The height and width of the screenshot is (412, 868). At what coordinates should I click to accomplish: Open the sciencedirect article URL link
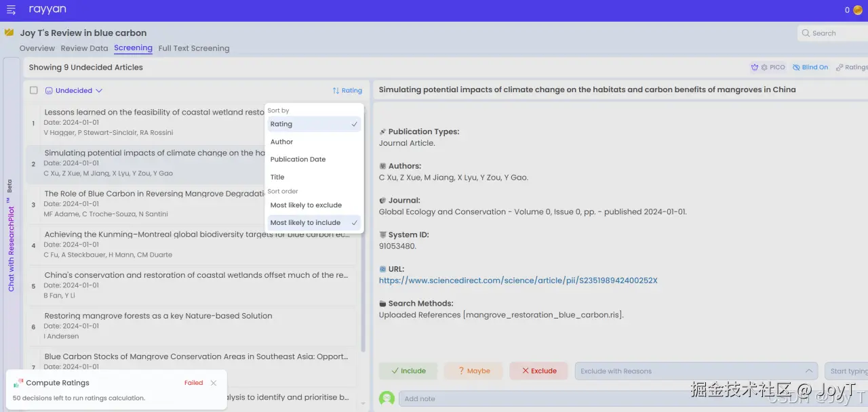[x=518, y=281]
